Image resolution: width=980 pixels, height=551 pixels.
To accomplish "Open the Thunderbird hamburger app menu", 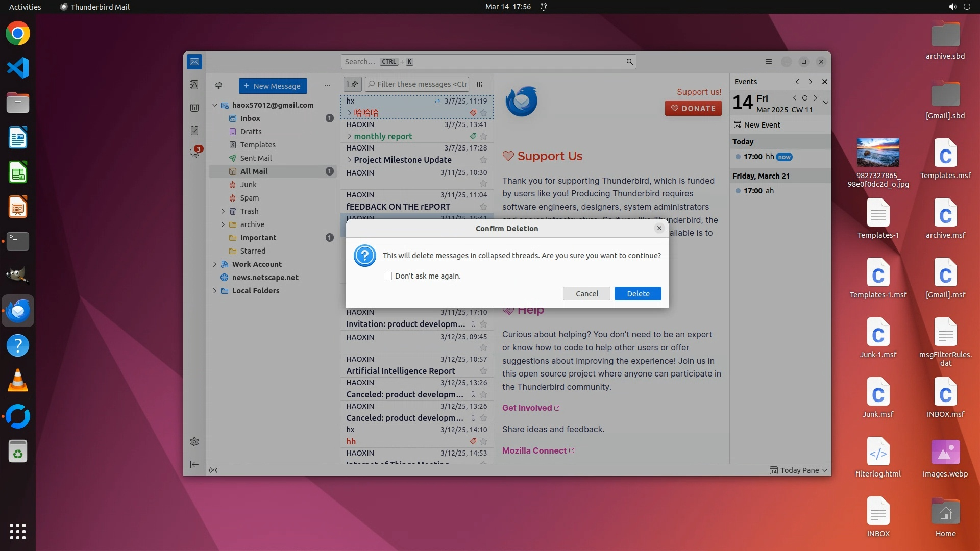I will [x=768, y=62].
